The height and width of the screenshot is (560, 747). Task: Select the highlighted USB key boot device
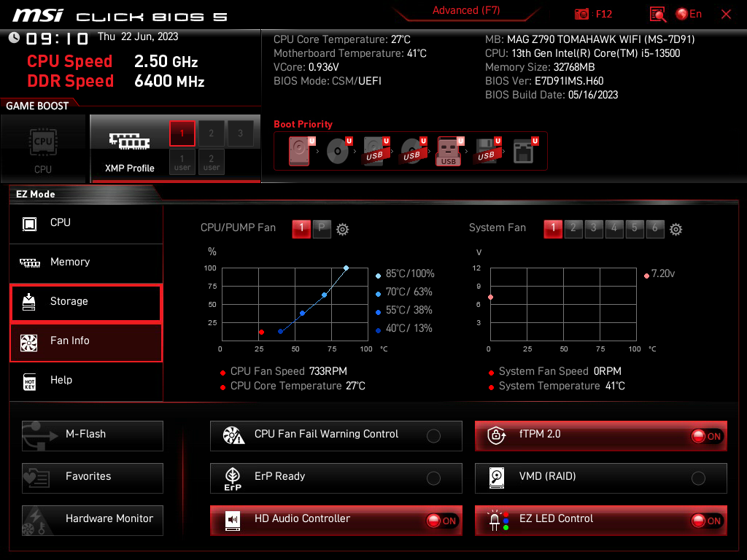pos(449,151)
